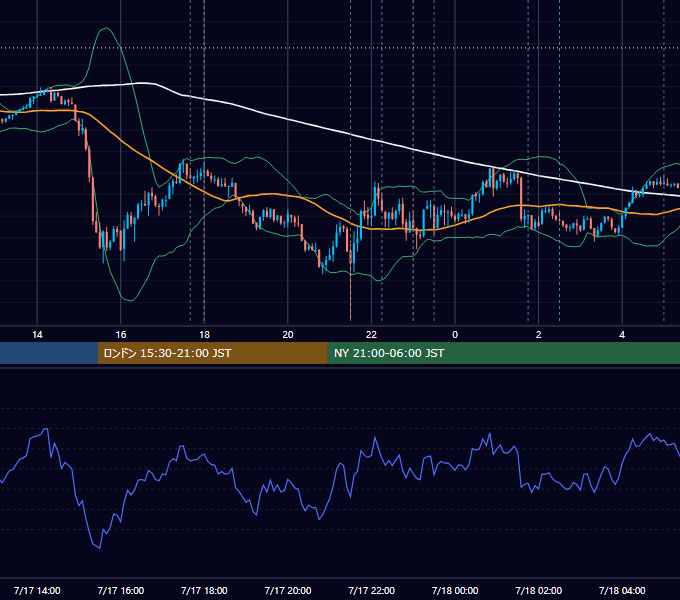Click the 22 hour label on upper axis
This screenshot has height=600, width=680.
click(x=371, y=335)
